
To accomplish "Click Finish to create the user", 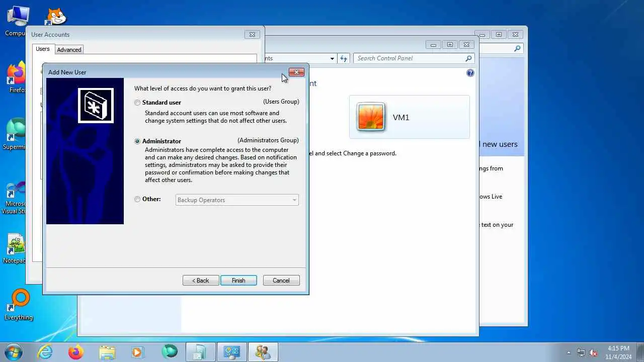I will coord(238,281).
